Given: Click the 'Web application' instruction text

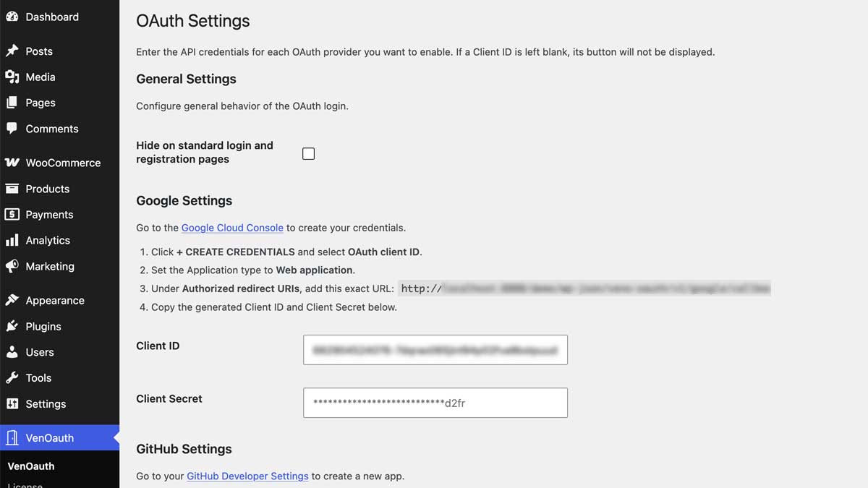Looking at the screenshot, I should click(315, 270).
